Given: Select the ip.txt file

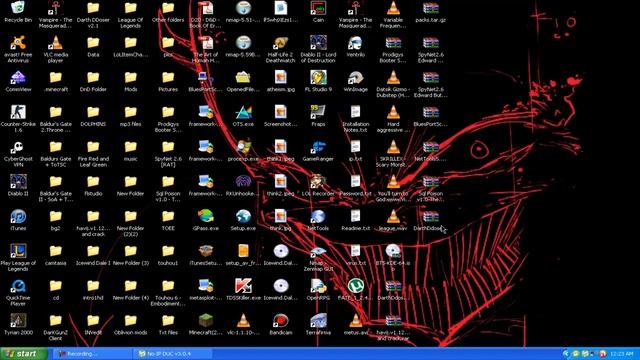Looking at the screenshot, I should point(356,147).
